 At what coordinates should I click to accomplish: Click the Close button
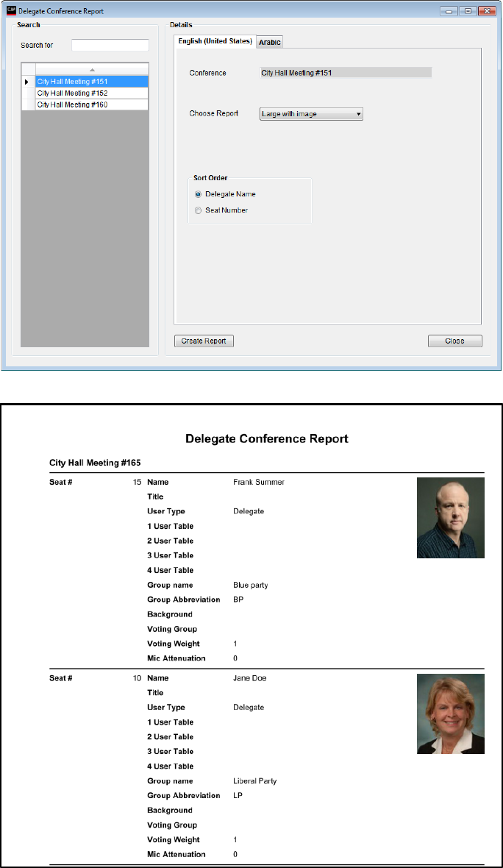pyautogui.click(x=455, y=341)
